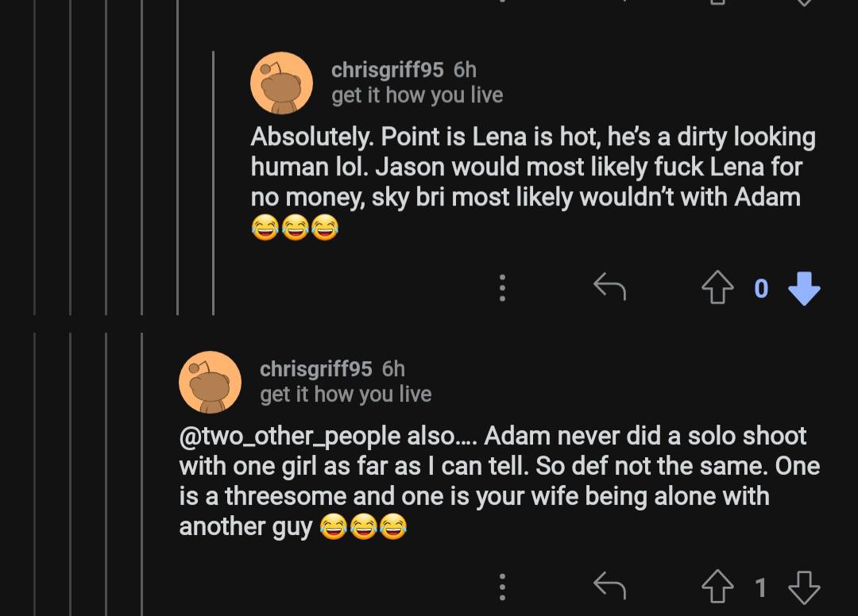Open three-dot options for the first comment
This screenshot has width=858, height=616.
point(502,287)
